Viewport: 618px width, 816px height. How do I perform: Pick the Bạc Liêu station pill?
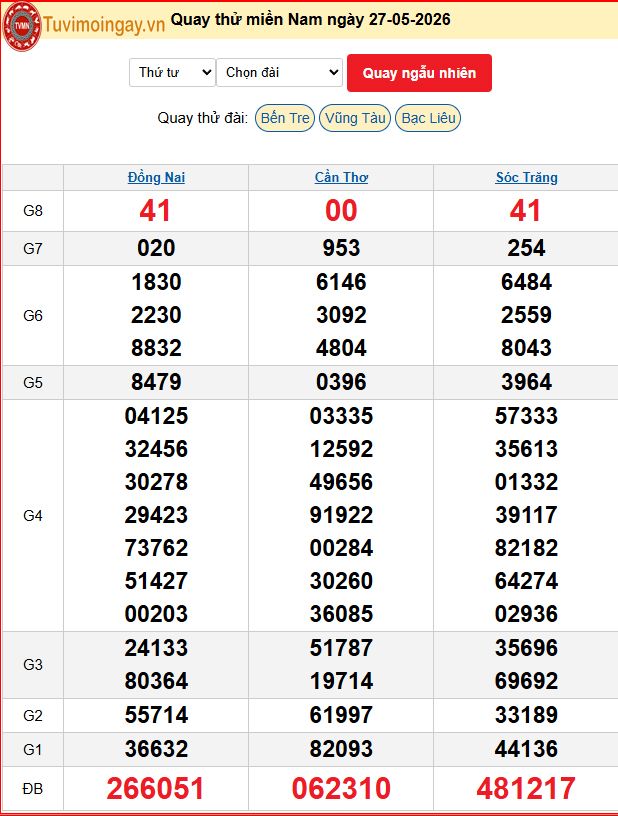[x=428, y=118]
